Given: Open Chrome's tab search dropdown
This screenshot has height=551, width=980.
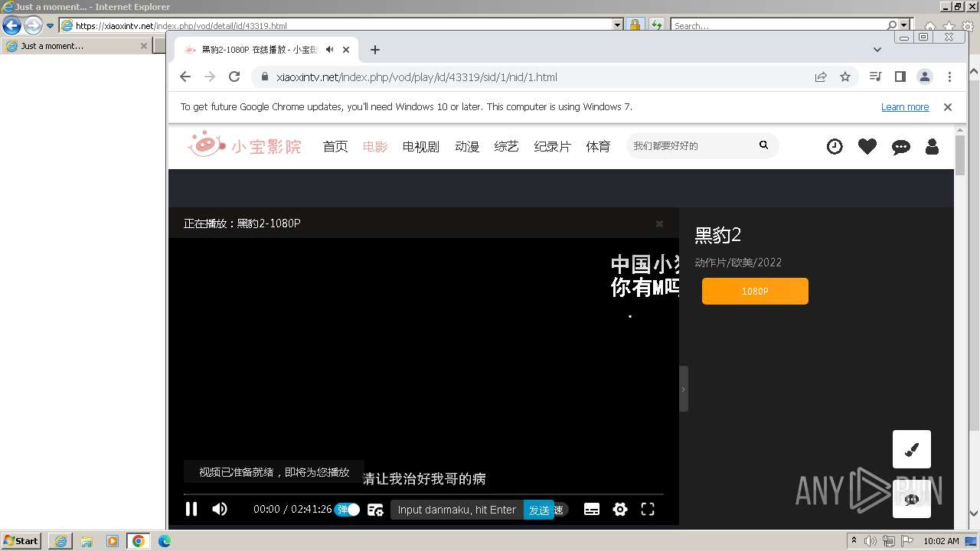Looking at the screenshot, I should click(x=877, y=50).
